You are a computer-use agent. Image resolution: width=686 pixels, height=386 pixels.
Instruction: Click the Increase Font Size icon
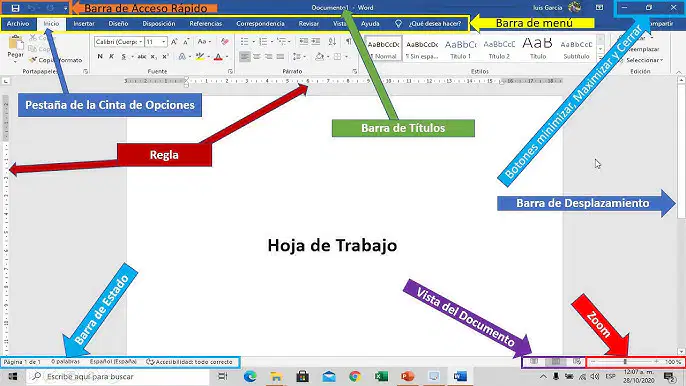174,42
